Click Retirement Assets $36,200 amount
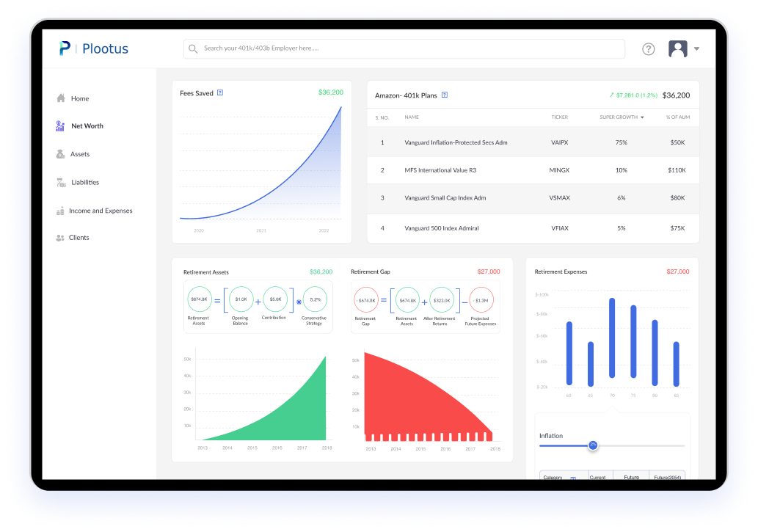Image resolution: width=758 pixels, height=532 pixels. (321, 272)
